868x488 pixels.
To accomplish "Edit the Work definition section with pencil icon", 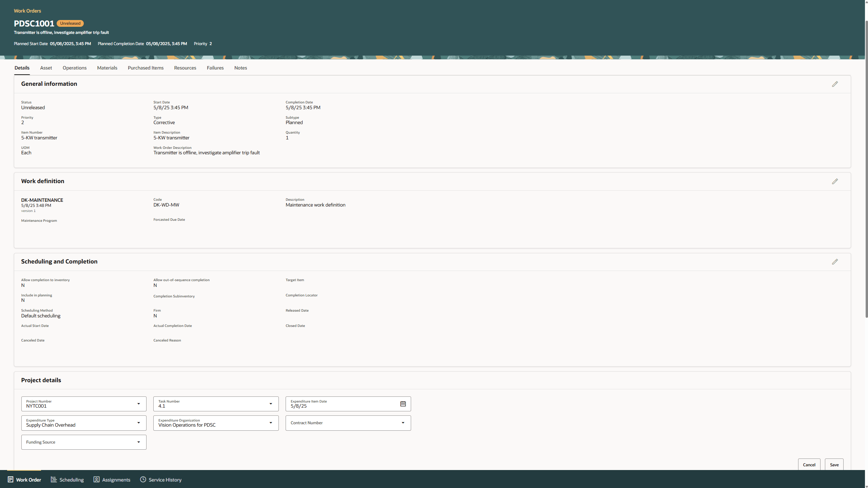I will click(x=835, y=181).
